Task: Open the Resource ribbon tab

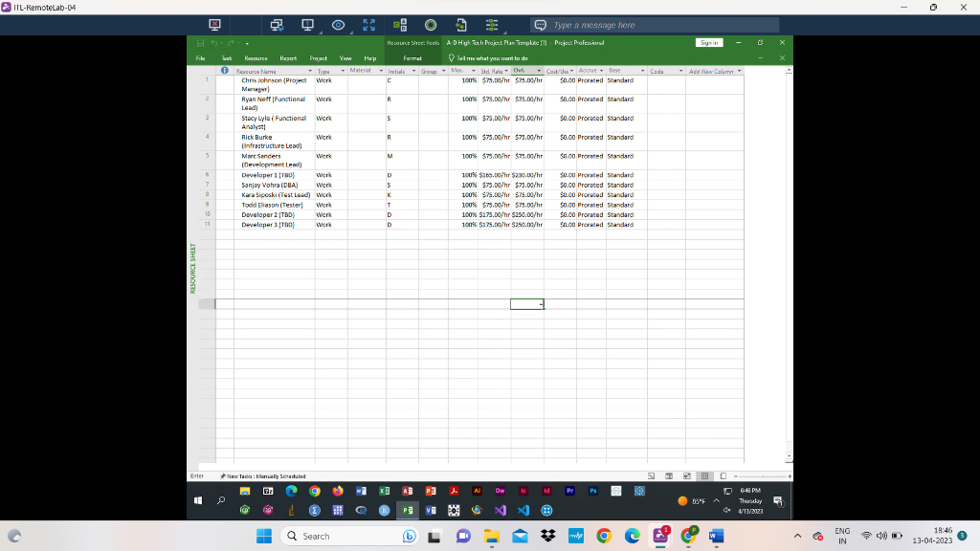Action: click(x=256, y=58)
